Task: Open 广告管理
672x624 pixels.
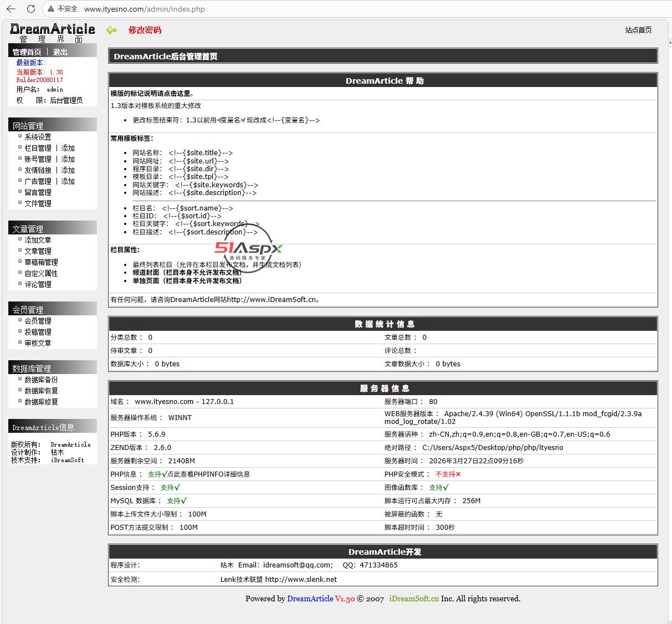Action: (x=38, y=181)
